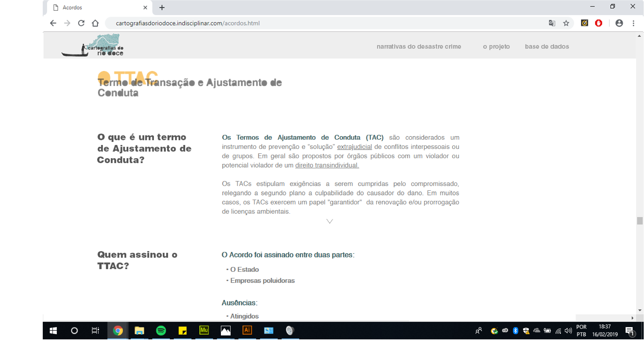Click the vertical scrollbar thumb
Screen dimensions: 644x363
click(640, 221)
